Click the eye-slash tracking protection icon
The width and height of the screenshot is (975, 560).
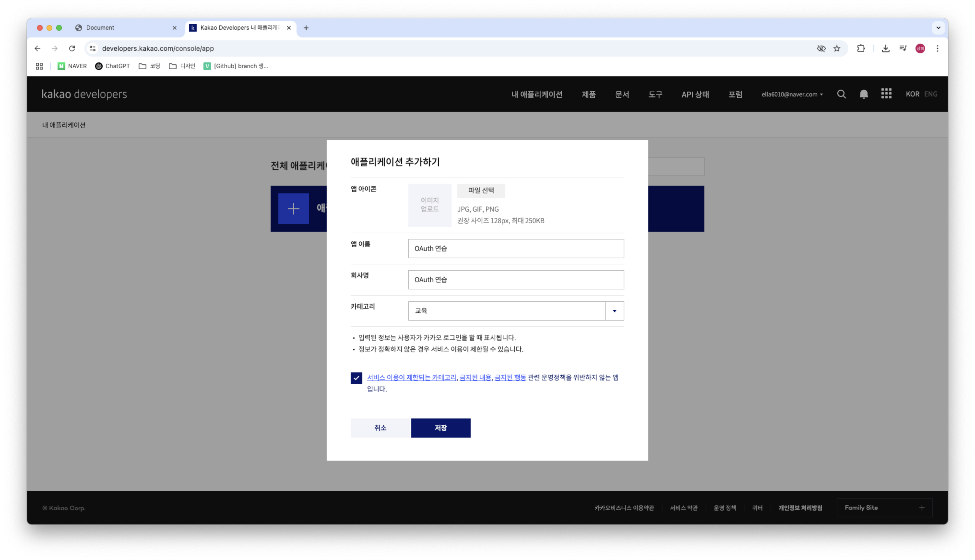click(821, 48)
